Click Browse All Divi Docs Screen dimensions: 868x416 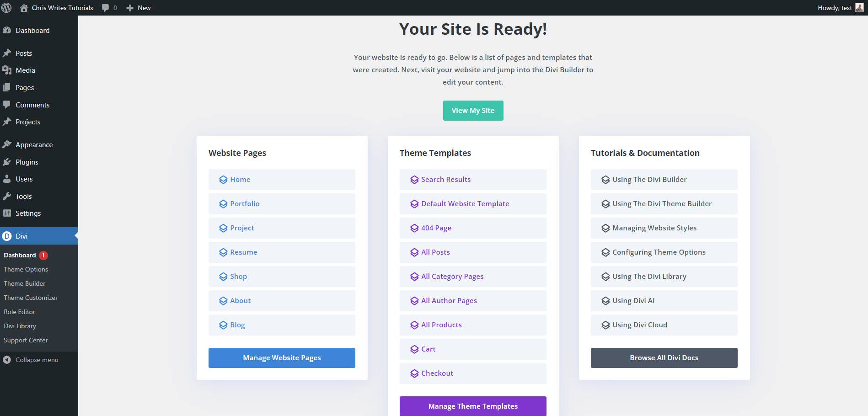(664, 357)
